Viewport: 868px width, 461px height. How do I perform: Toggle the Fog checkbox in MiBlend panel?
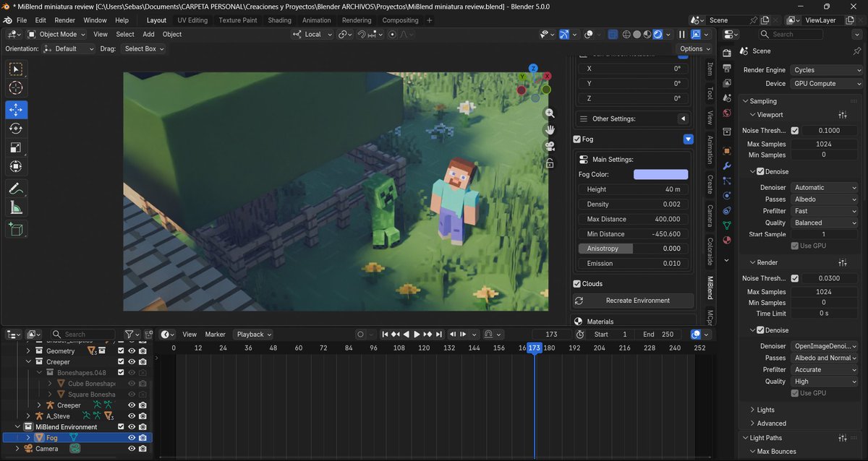click(576, 139)
